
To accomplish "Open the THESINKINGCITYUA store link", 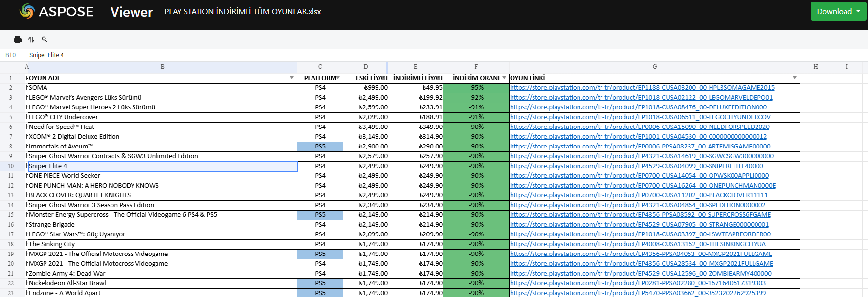I will tap(638, 244).
